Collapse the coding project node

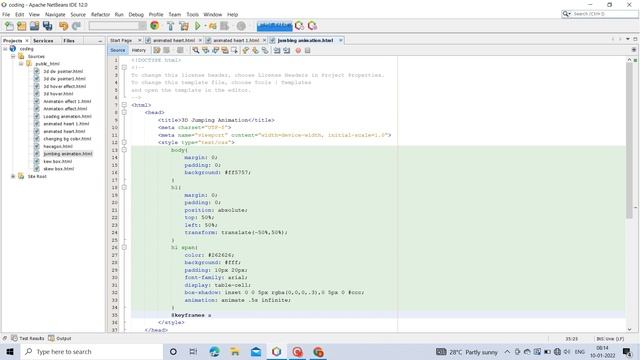tap(5, 49)
